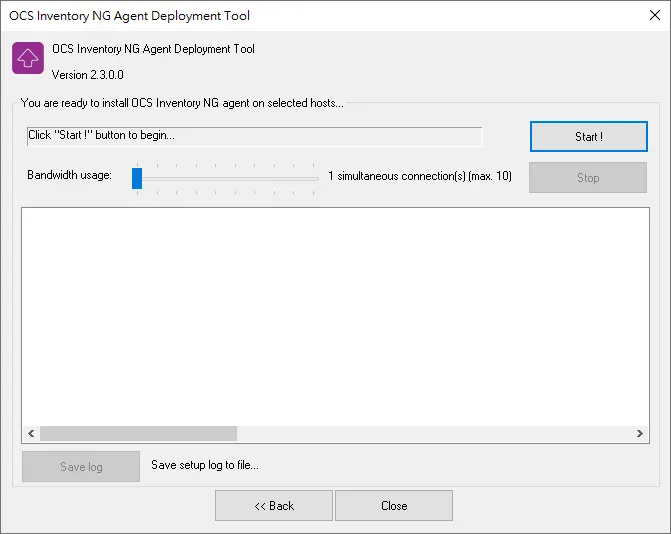Click the Close button at bottom
671x534 pixels.
(x=394, y=506)
